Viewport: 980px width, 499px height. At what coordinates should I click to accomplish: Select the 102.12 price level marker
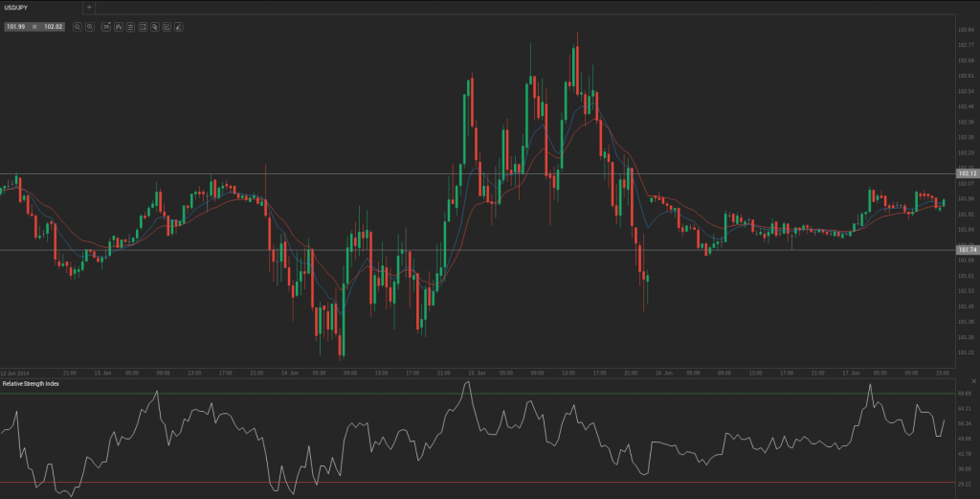point(966,173)
